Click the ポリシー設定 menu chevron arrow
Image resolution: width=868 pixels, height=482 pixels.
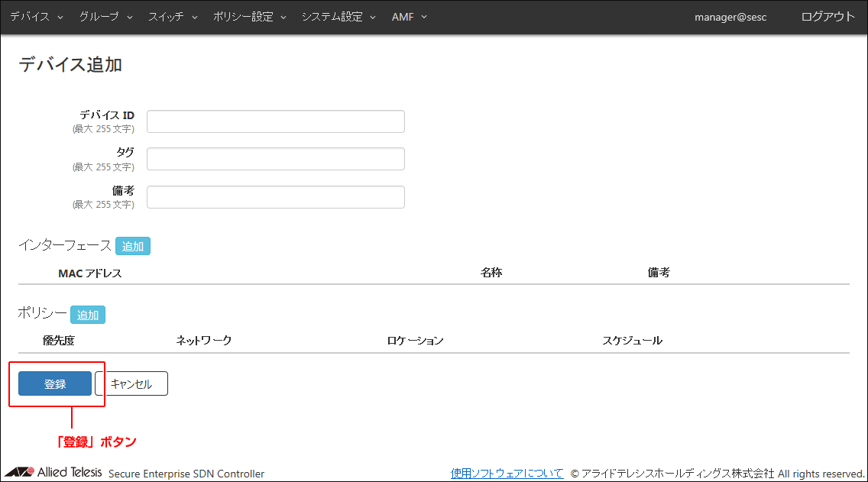coord(283,17)
